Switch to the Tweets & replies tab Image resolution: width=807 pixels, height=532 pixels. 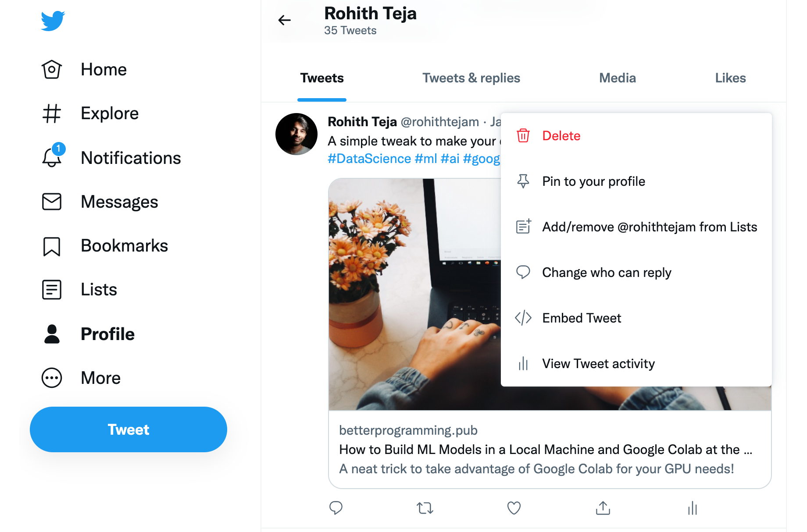coord(471,78)
